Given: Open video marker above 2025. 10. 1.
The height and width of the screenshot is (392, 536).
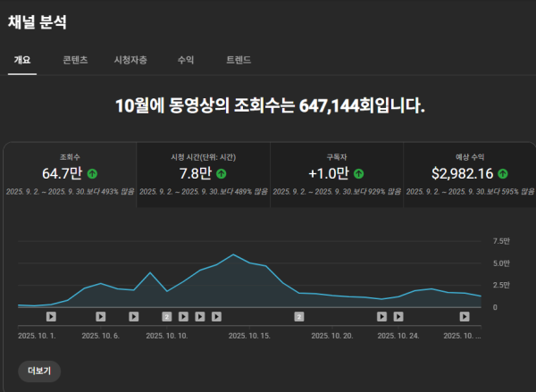Looking at the screenshot, I should (x=51, y=316).
